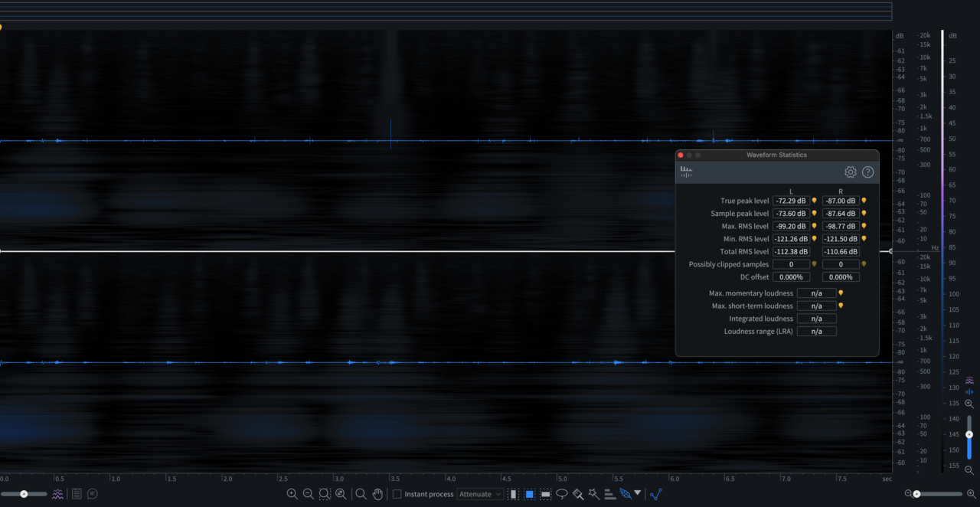Jump to the left channel true peak marker

tap(814, 201)
